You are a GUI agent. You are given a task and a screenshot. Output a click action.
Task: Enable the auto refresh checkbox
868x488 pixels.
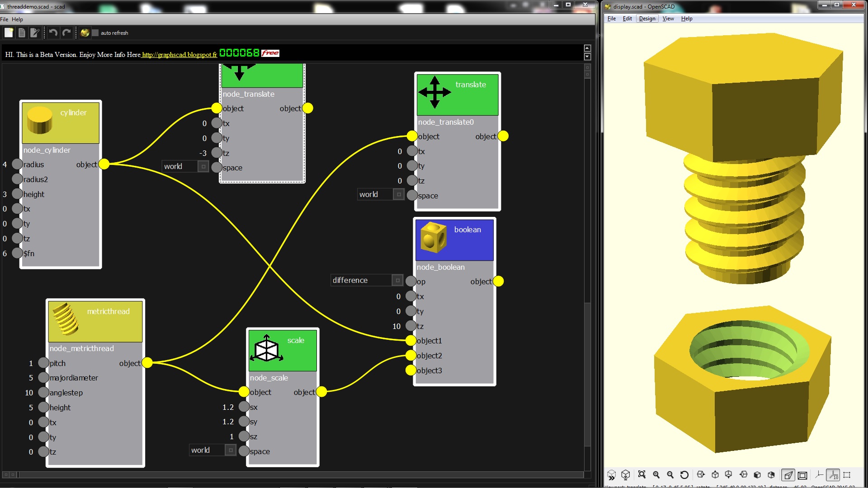click(95, 33)
